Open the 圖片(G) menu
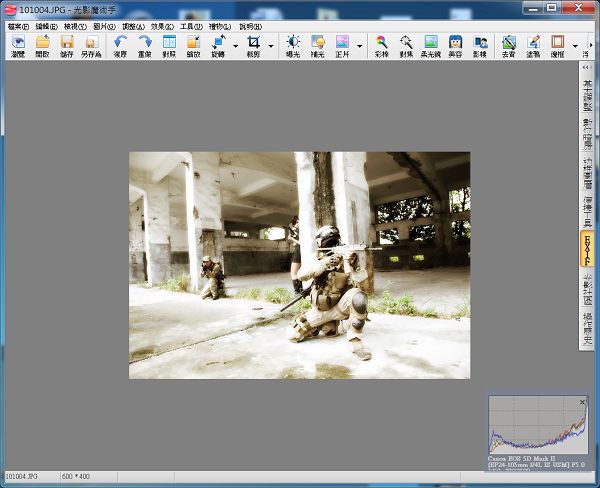The image size is (600, 488). pyautogui.click(x=104, y=26)
